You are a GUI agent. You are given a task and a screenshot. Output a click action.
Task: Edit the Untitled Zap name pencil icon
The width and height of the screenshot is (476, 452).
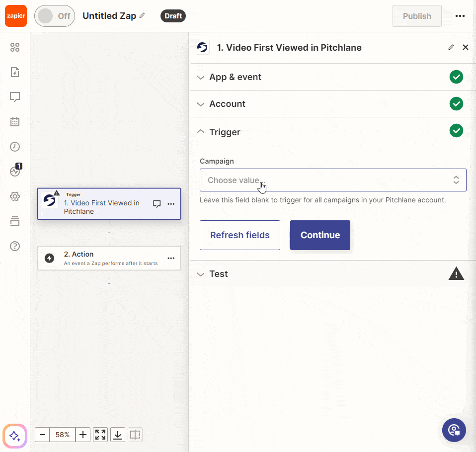pos(142,15)
